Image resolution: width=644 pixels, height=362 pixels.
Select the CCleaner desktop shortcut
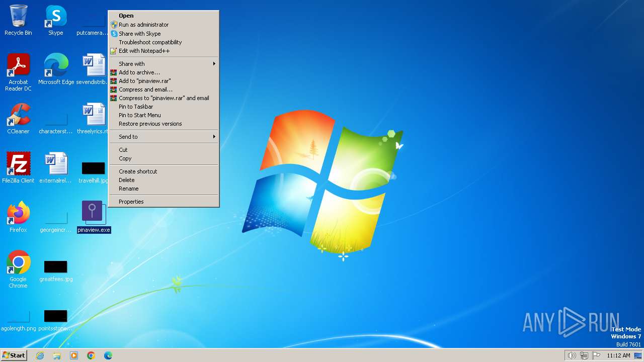[x=18, y=119]
